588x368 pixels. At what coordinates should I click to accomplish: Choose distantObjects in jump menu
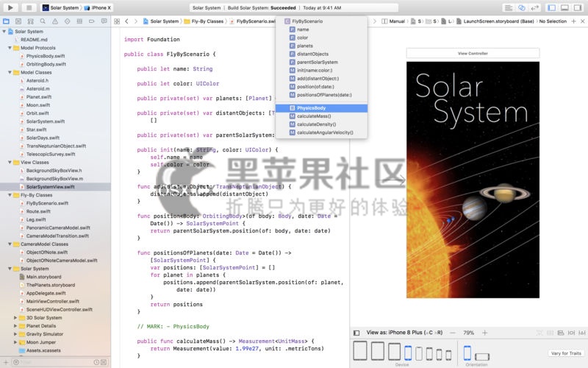click(321, 54)
